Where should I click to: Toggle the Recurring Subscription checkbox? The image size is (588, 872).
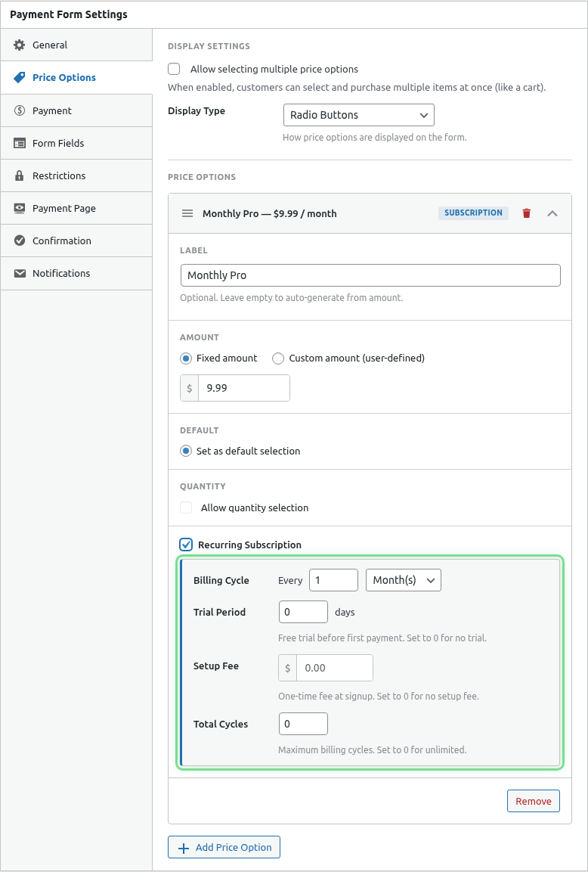pyautogui.click(x=185, y=544)
